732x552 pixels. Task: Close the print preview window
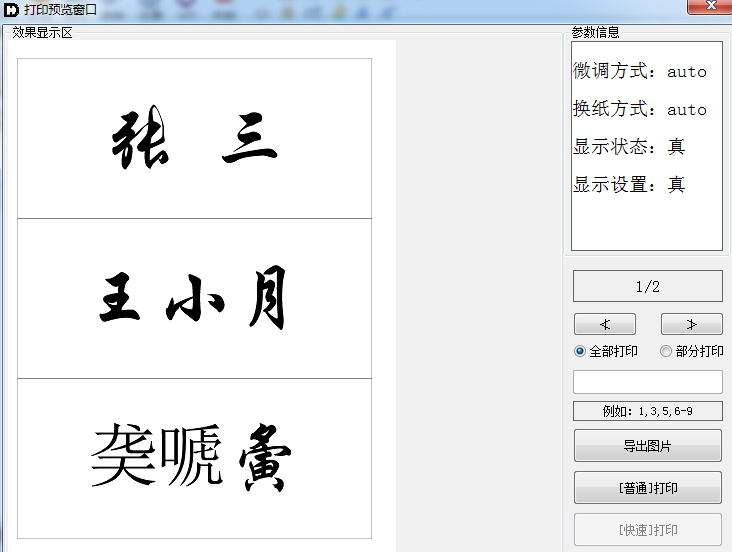[x=709, y=7]
